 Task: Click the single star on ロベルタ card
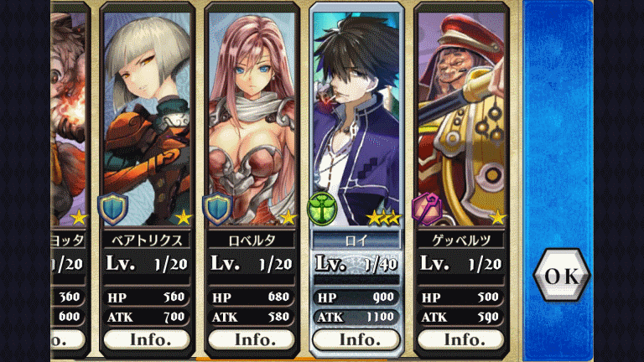point(288,218)
